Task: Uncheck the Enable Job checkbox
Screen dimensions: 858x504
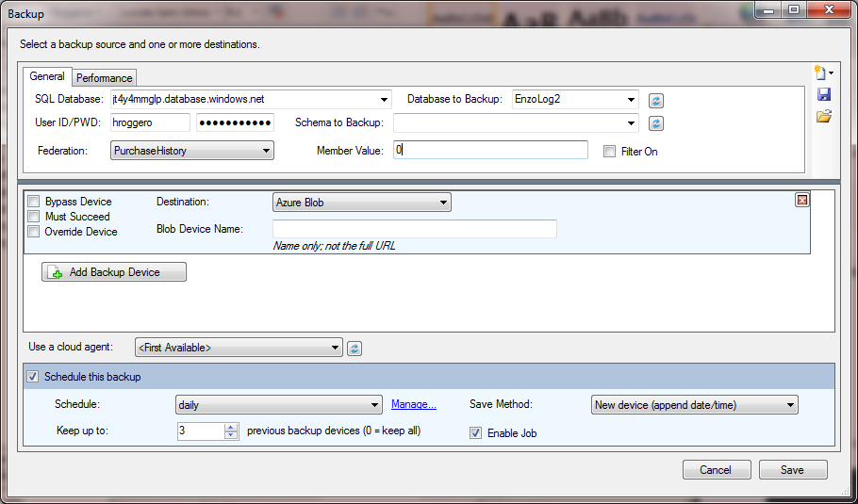Action: tap(476, 433)
